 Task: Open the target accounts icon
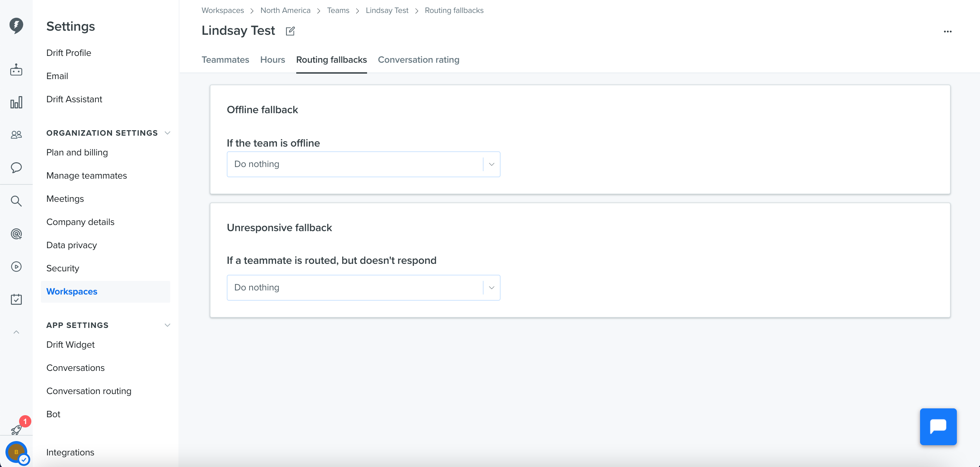pyautogui.click(x=16, y=234)
